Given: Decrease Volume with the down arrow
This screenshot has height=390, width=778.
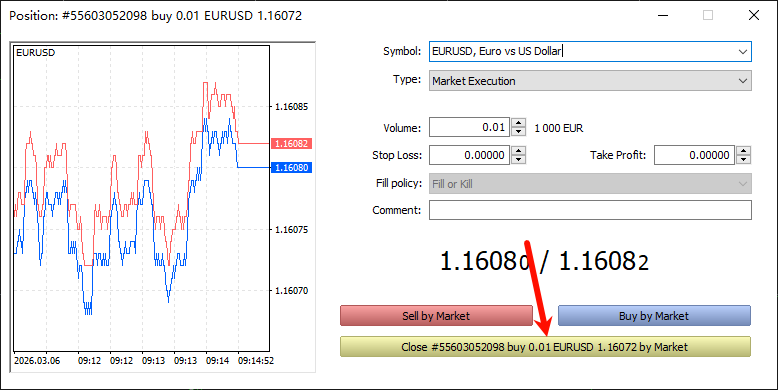Looking at the screenshot, I should point(518,132).
